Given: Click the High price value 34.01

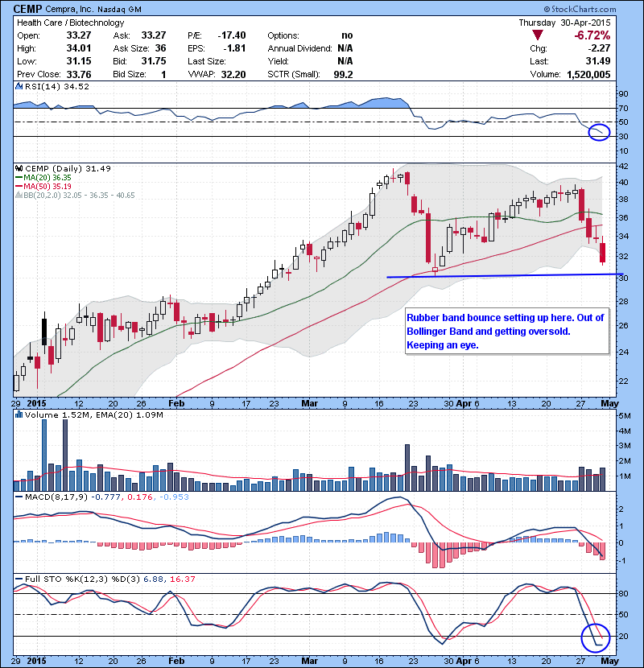Looking at the screenshot, I should pyautogui.click(x=79, y=48).
